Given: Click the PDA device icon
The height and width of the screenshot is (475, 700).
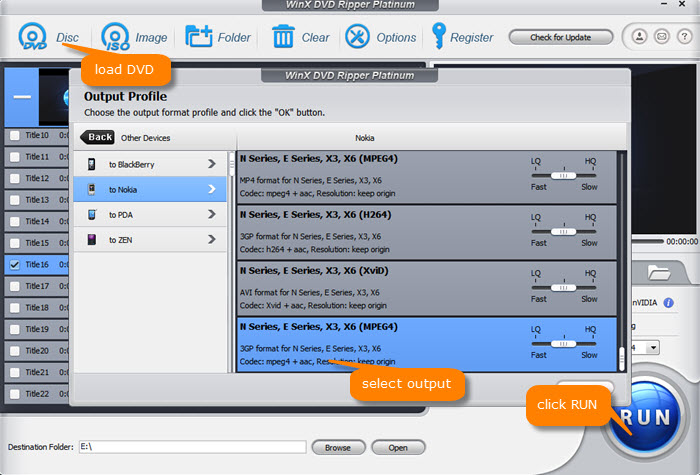Looking at the screenshot, I should pyautogui.click(x=92, y=215).
